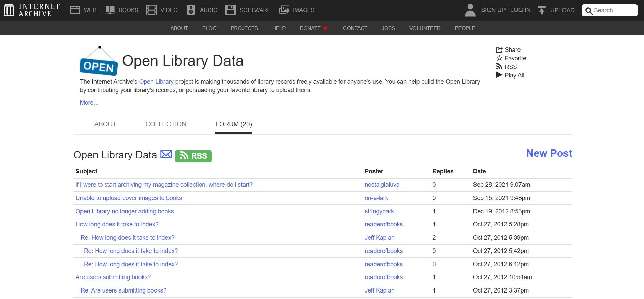Image resolution: width=644 pixels, height=299 pixels.
Task: Create a New Post
Action: pos(549,153)
